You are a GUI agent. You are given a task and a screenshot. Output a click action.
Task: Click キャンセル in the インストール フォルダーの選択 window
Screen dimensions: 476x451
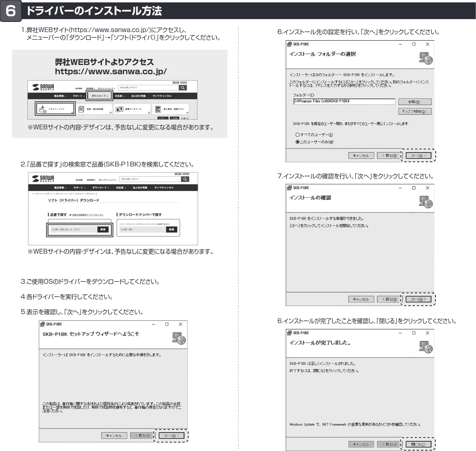(361, 155)
